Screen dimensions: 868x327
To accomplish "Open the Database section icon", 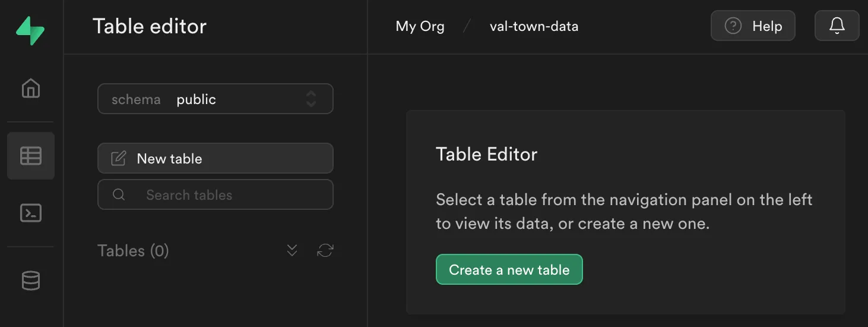I will pyautogui.click(x=31, y=281).
